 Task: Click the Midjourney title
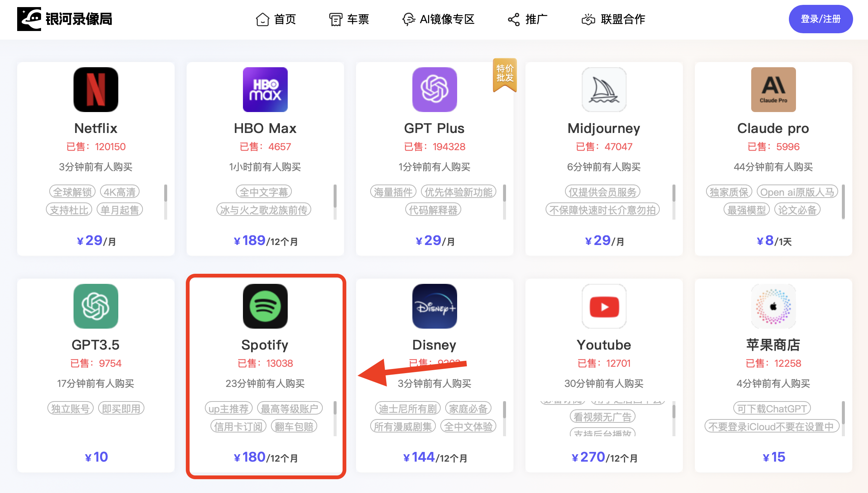tap(604, 129)
